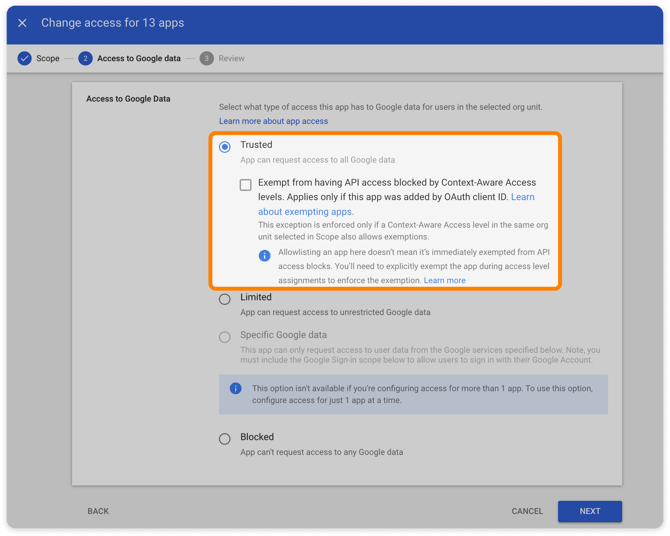670x536 pixels.
Task: Select the Limited radio button
Action: point(225,299)
